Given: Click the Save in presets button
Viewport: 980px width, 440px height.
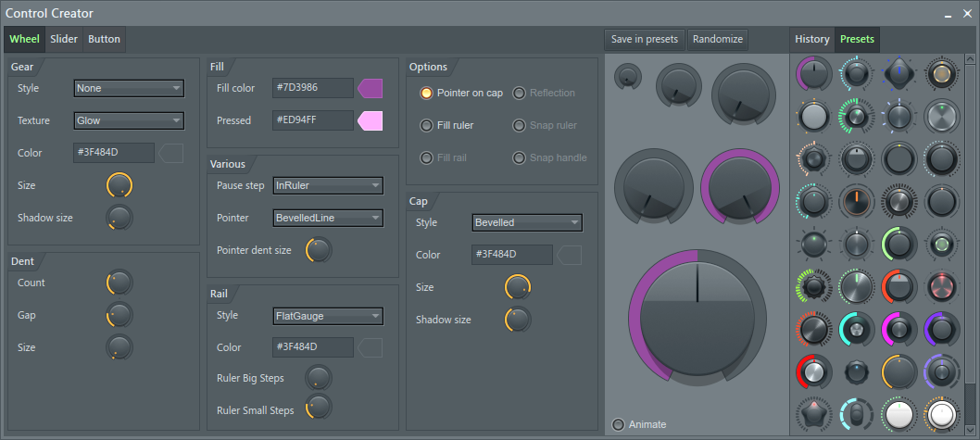Looking at the screenshot, I should coord(645,39).
